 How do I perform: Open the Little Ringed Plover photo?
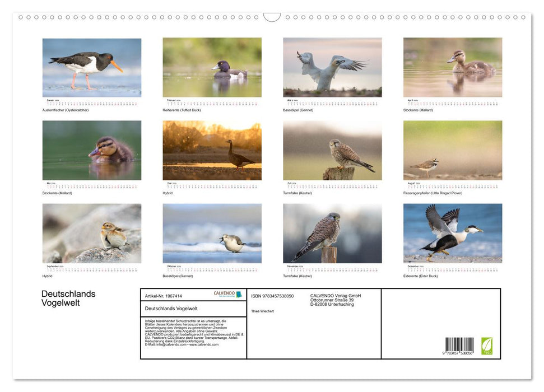[453, 150]
